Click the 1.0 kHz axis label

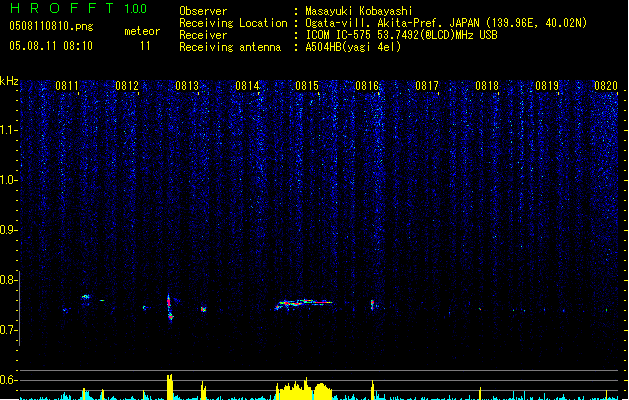pos(9,180)
